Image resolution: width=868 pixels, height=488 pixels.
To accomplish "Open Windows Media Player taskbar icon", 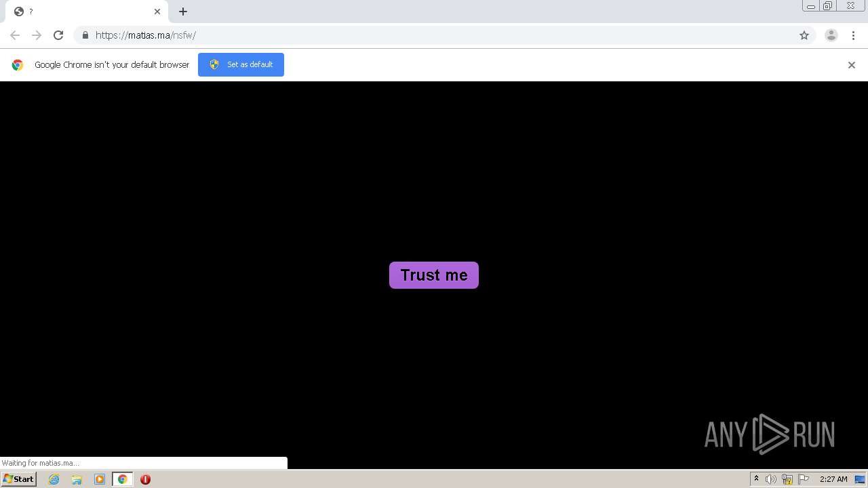I will click(x=100, y=479).
